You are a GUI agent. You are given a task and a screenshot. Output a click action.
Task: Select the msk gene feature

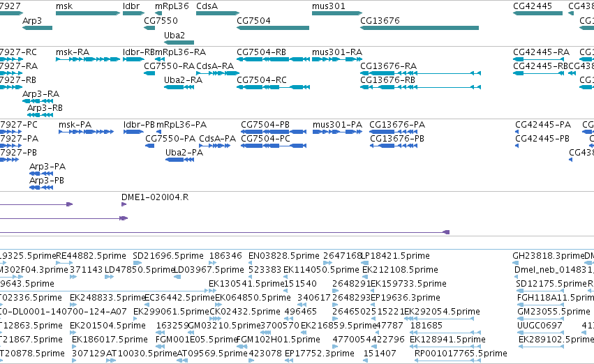click(x=88, y=13)
